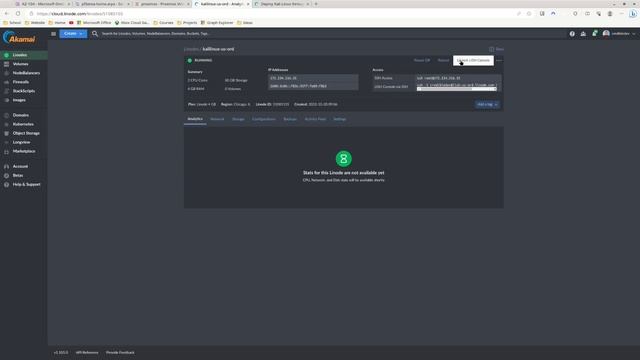Collapse the sidebar with the hamburger icon

point(53,33)
